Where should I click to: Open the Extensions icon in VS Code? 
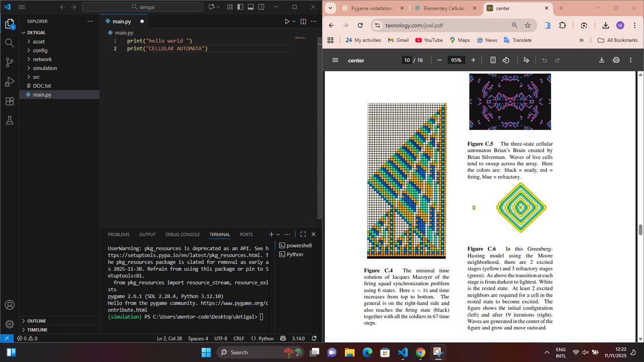pos(9,101)
